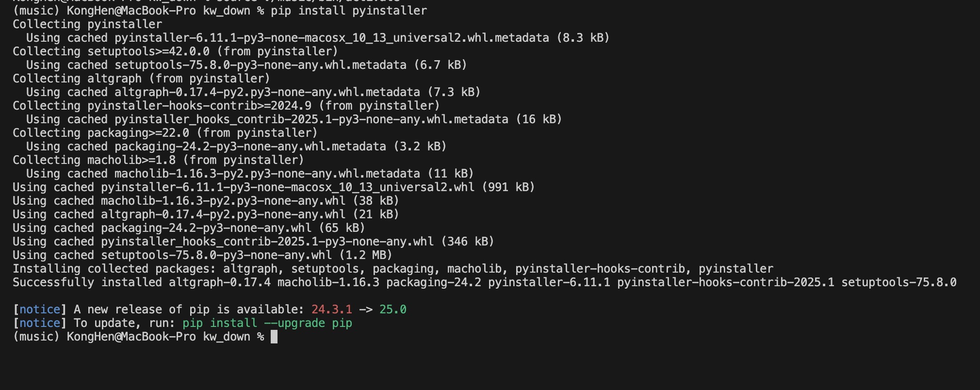Click '(music)' on the last prompt line

click(x=36, y=337)
